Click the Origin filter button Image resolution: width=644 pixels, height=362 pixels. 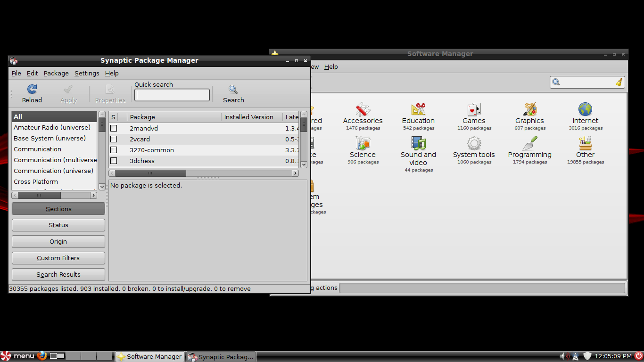pos(58,241)
